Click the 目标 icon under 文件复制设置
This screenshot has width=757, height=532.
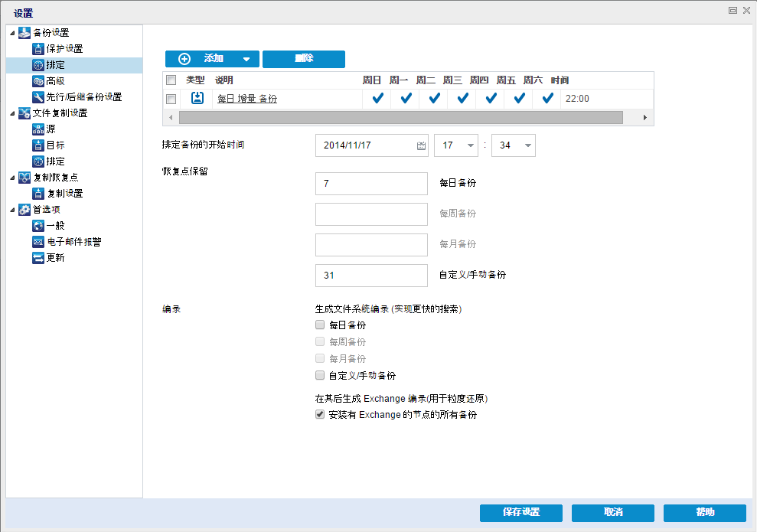point(38,145)
